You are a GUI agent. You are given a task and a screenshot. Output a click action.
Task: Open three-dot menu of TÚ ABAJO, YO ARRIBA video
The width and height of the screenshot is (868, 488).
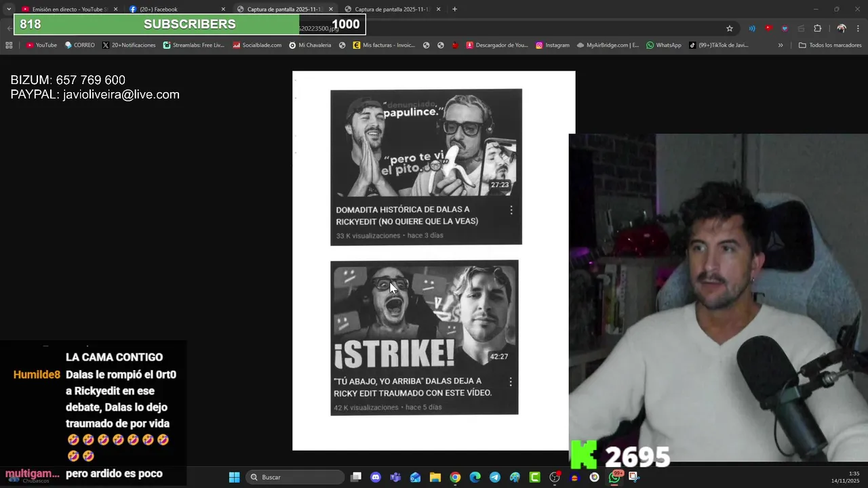(511, 382)
